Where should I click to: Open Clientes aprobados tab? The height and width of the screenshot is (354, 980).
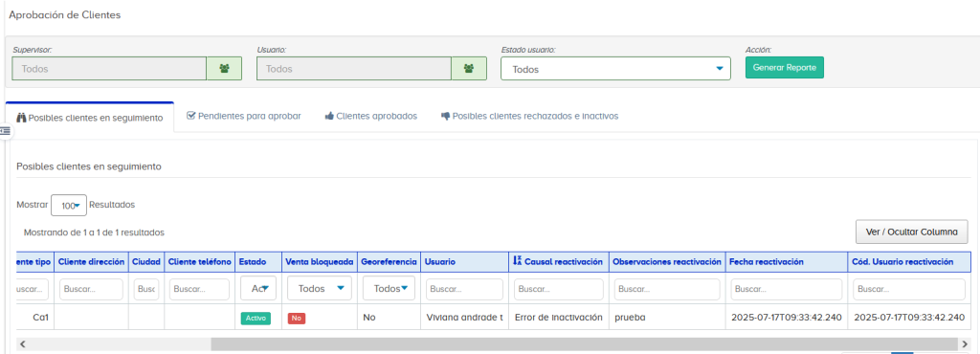(371, 116)
